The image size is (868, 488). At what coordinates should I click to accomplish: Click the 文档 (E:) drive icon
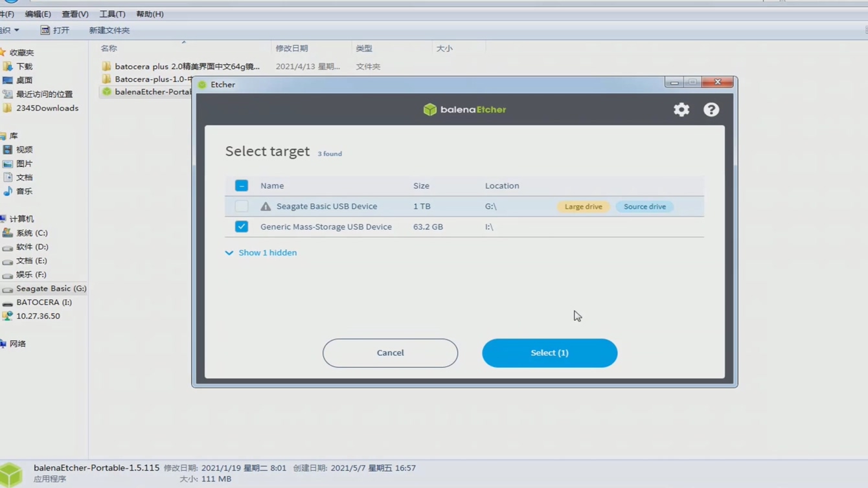[x=8, y=261]
